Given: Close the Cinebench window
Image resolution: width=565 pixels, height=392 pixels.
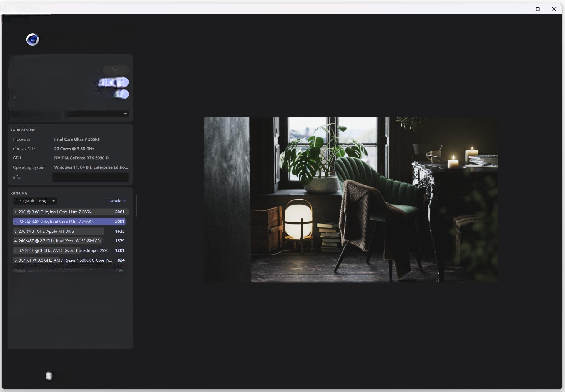Looking at the screenshot, I should coord(554,9).
